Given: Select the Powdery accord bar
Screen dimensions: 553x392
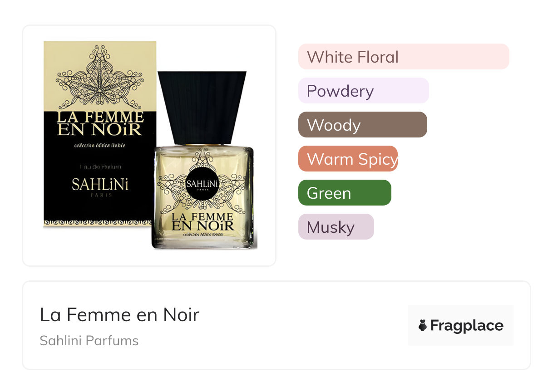Looking at the screenshot, I should [363, 91].
